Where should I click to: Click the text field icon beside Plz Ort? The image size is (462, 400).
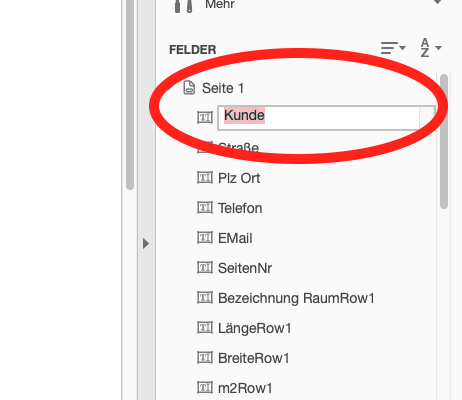[205, 178]
